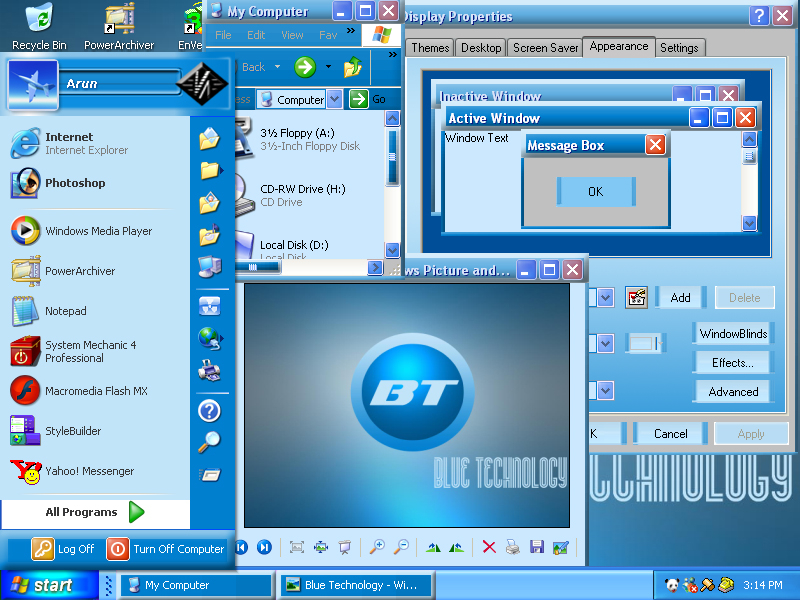Click Log Off in Start menu
Screen dimensions: 800x600
pos(64,549)
